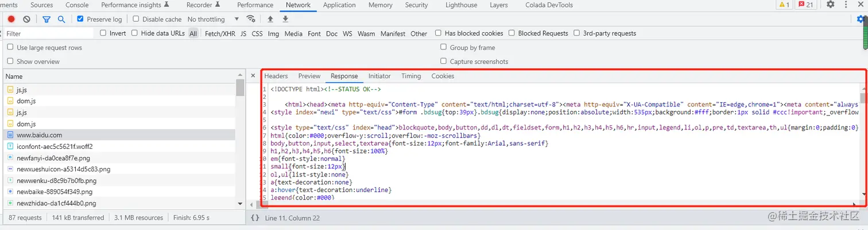Filter requests by WS type
Viewport: 868px width, 230px height.
coord(347,34)
